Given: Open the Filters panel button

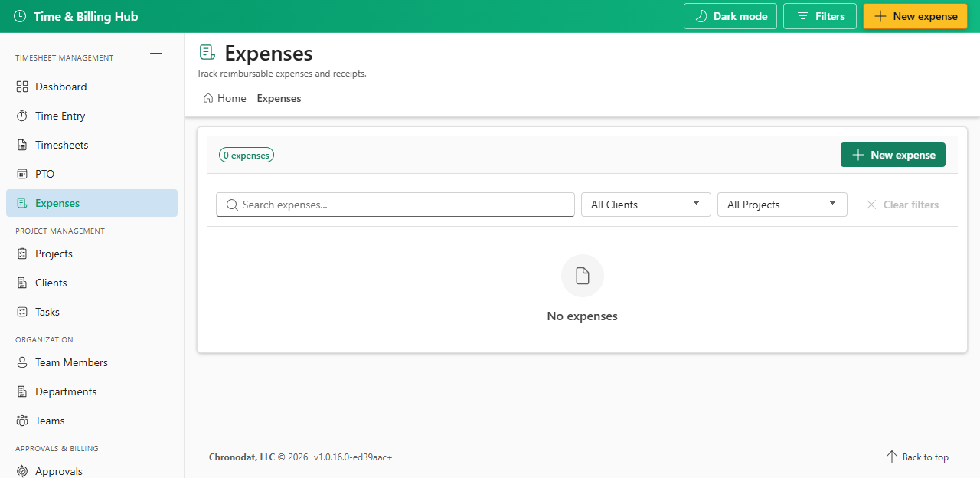Looking at the screenshot, I should click(820, 16).
